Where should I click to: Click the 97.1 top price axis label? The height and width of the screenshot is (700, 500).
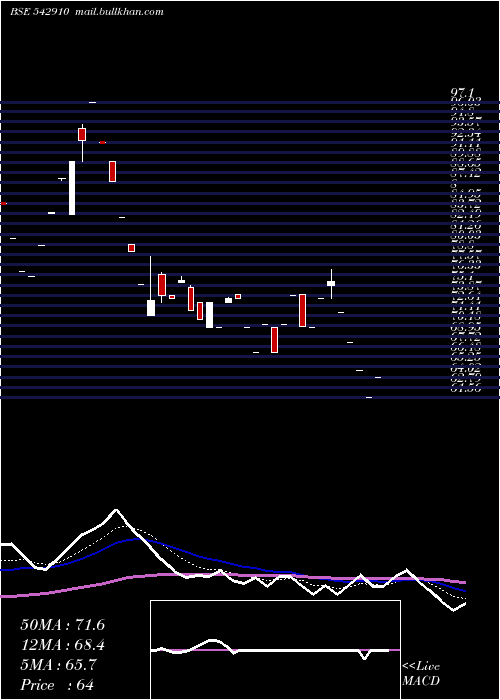462,93
